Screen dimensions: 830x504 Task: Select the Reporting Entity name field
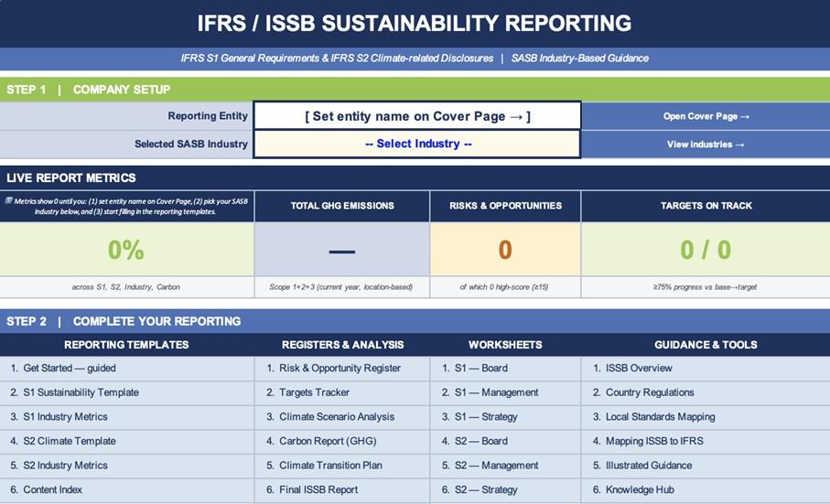point(417,116)
